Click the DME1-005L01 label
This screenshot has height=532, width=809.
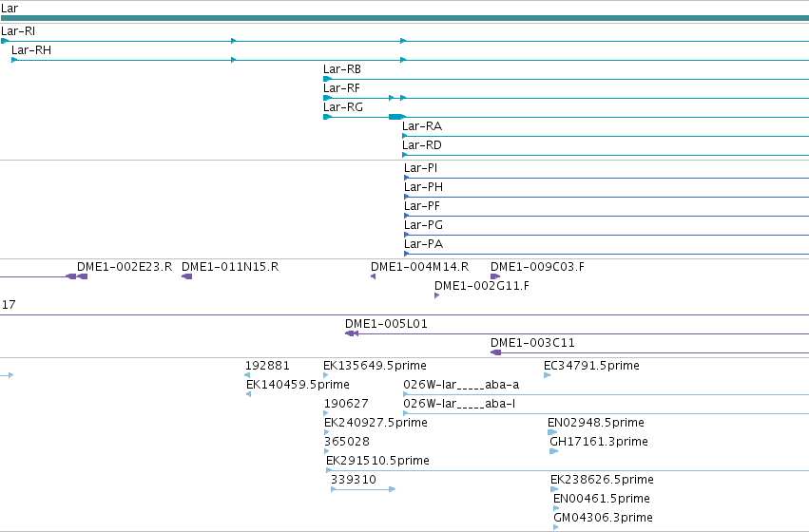pyautogui.click(x=387, y=324)
